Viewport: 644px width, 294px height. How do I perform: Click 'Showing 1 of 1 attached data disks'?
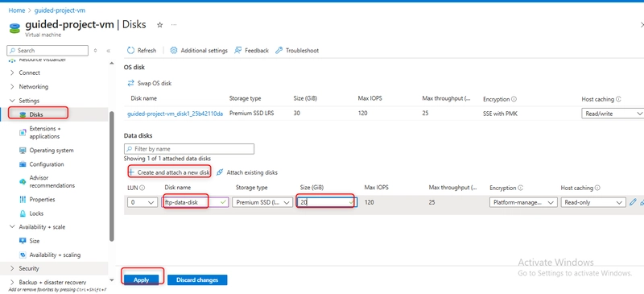(167, 159)
